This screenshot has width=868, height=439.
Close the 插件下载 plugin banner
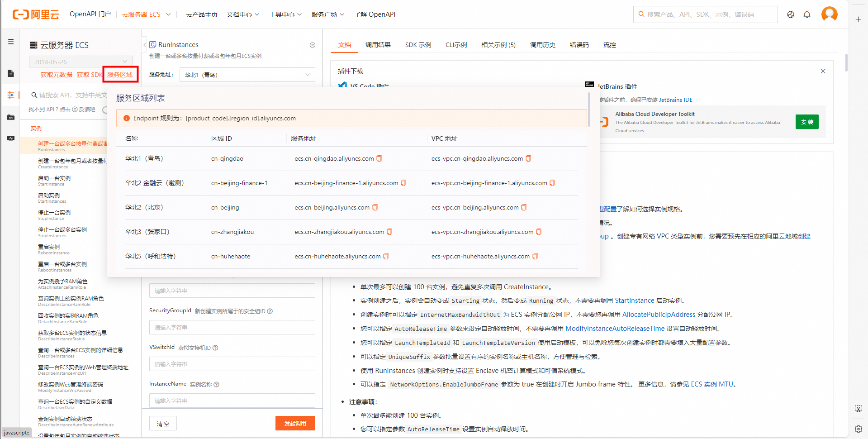(823, 71)
